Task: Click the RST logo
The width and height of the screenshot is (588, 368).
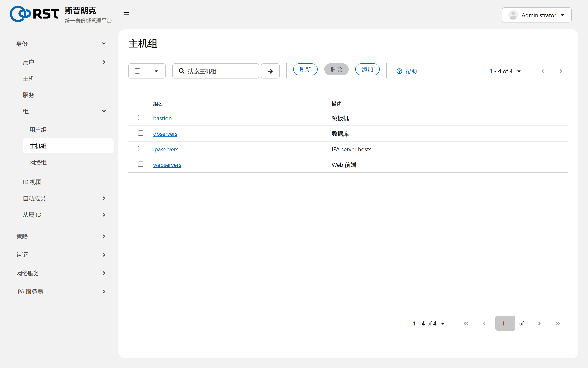Action: (34, 14)
